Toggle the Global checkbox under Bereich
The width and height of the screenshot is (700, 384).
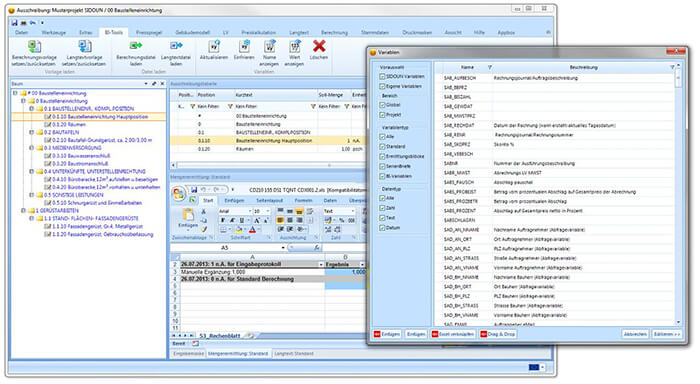(382, 105)
